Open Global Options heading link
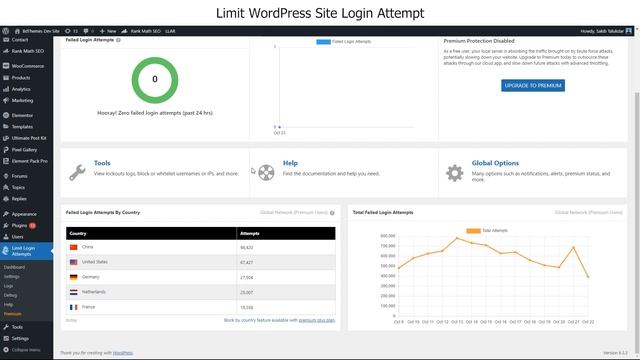 coord(495,163)
